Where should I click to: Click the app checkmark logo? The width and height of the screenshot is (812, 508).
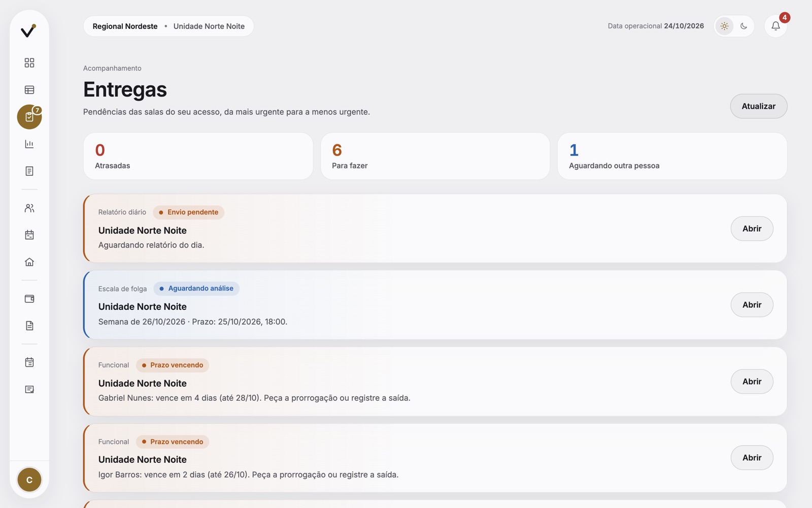[x=28, y=30]
